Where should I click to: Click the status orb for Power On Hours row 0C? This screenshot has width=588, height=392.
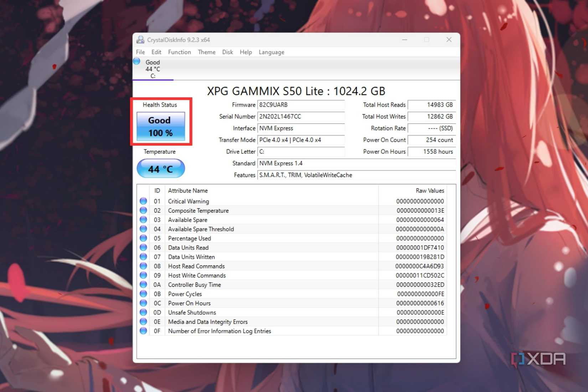click(x=143, y=303)
